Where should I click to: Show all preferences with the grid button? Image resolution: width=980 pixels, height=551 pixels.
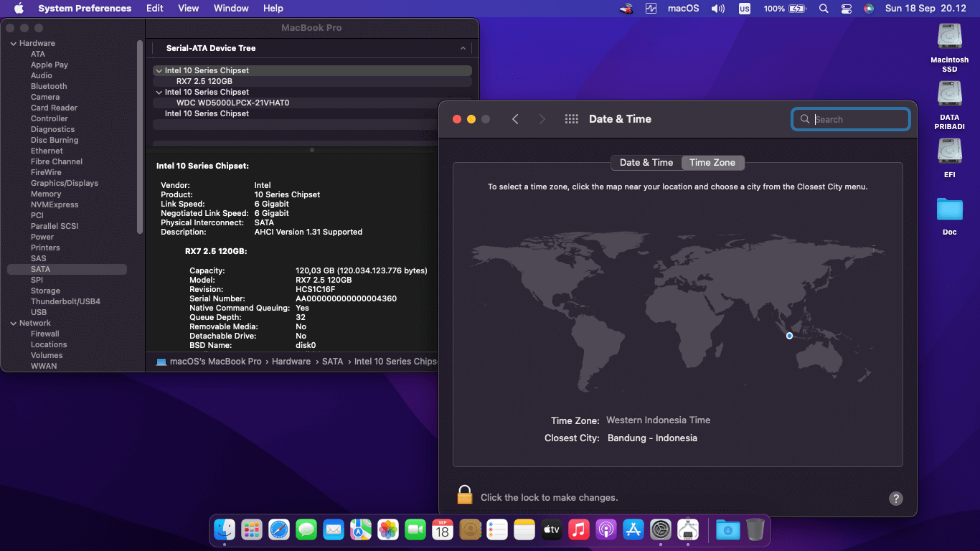pos(571,119)
